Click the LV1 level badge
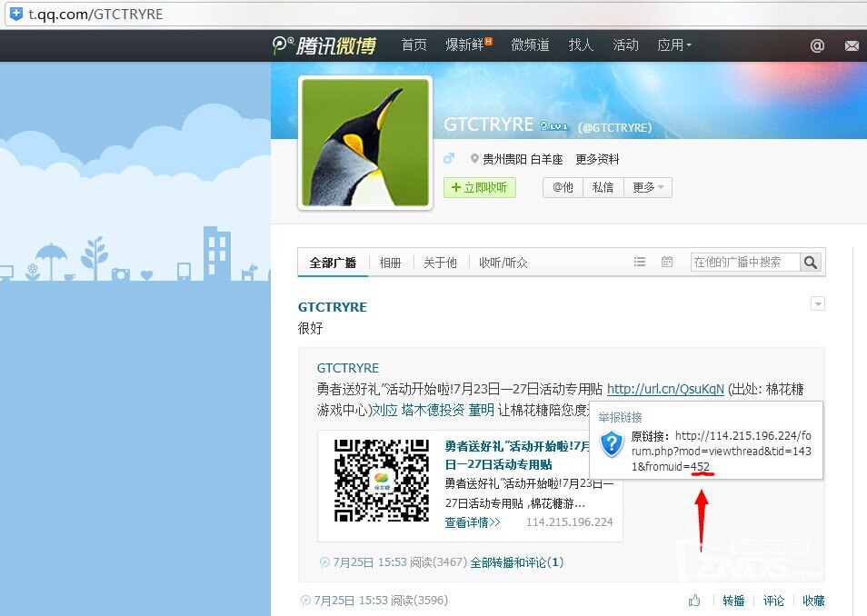The width and height of the screenshot is (867, 616). (553, 126)
